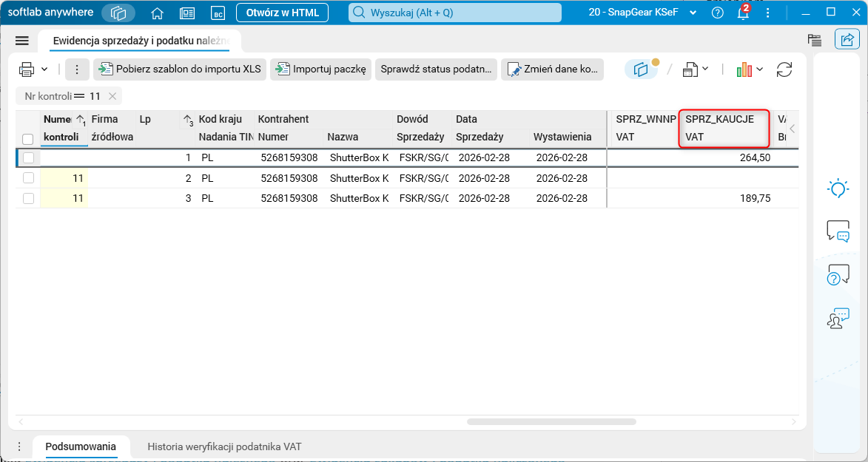Screen dimensions: 868x462
Task: Click the SPRZ_KAUCJE VAT column header
Action: [x=724, y=128]
